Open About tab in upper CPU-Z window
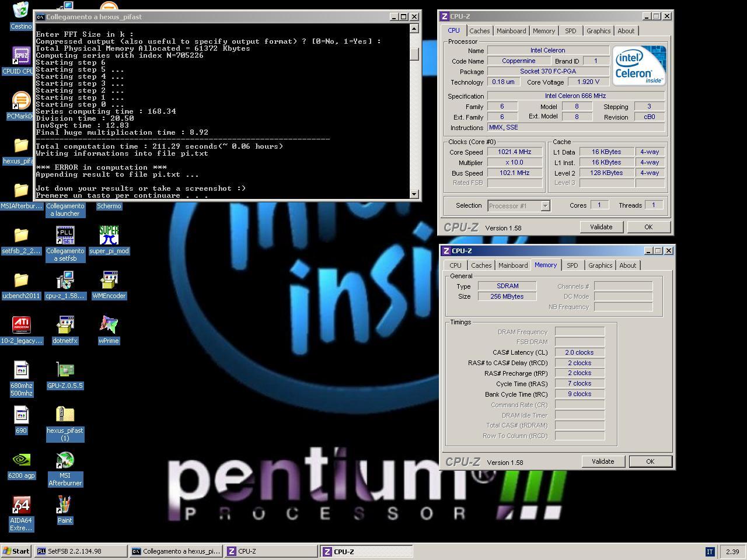Image resolution: width=747 pixels, height=560 pixels. 626,31
